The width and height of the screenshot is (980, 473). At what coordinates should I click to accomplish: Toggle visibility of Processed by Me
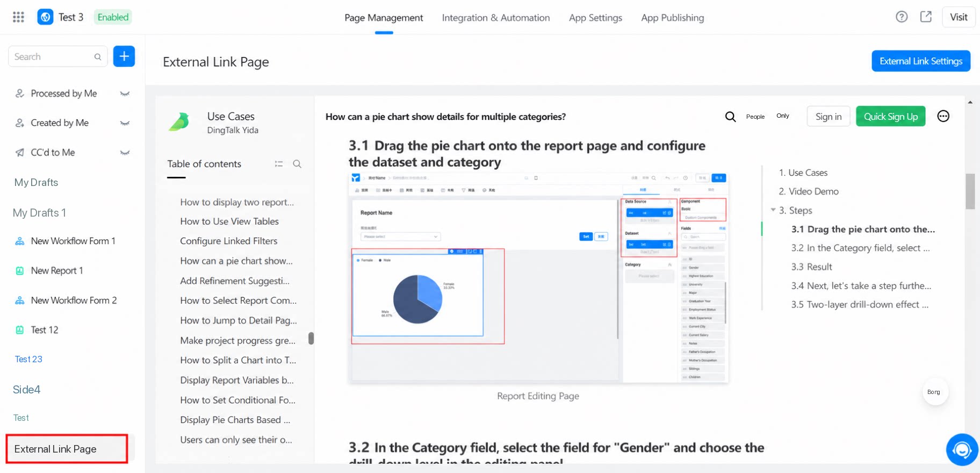[125, 94]
